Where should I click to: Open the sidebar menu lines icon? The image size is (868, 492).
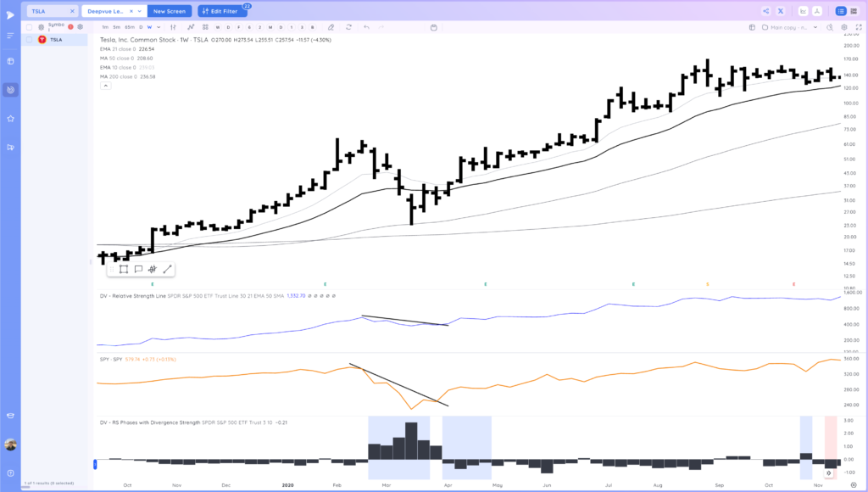click(x=10, y=36)
